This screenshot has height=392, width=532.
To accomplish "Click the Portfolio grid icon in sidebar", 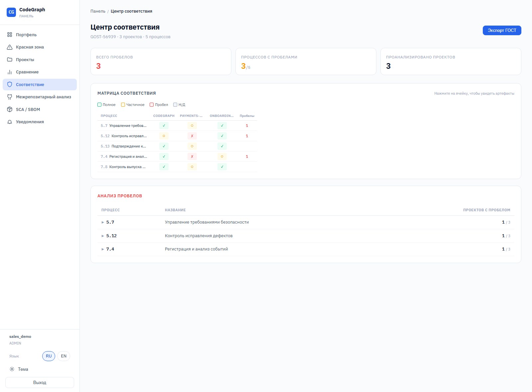I will coord(10,35).
